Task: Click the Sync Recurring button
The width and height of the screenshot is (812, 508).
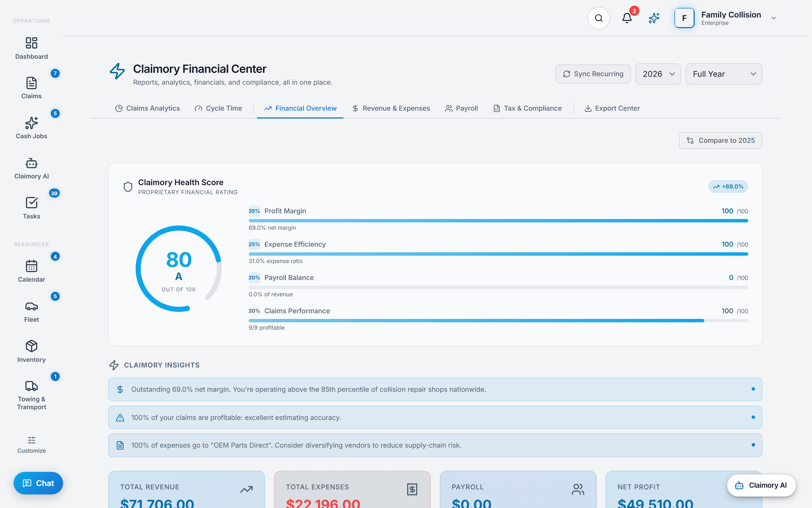Action: [x=593, y=74]
